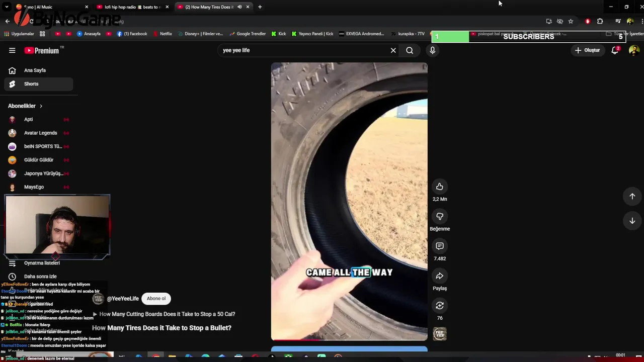Image resolution: width=644 pixels, height=362 pixels.
Task: Close the lofi hip hop radio tab
Action: [167, 7]
